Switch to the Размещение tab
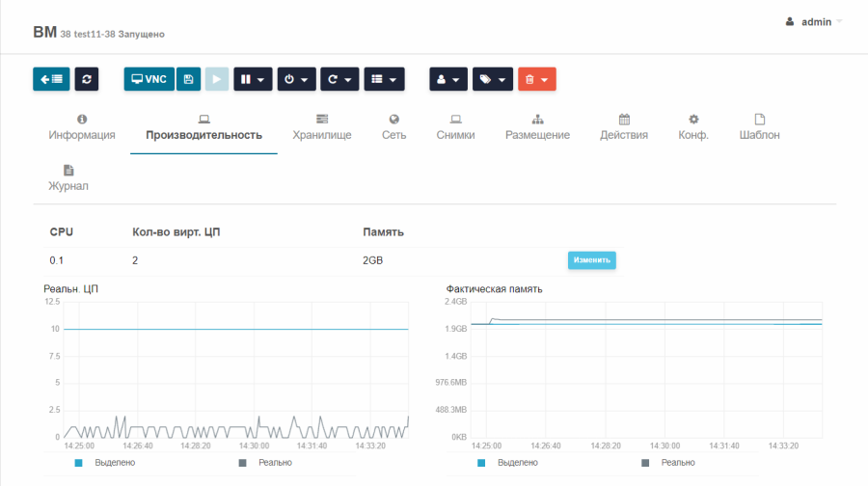This screenshot has height=486, width=868. pos(537,128)
